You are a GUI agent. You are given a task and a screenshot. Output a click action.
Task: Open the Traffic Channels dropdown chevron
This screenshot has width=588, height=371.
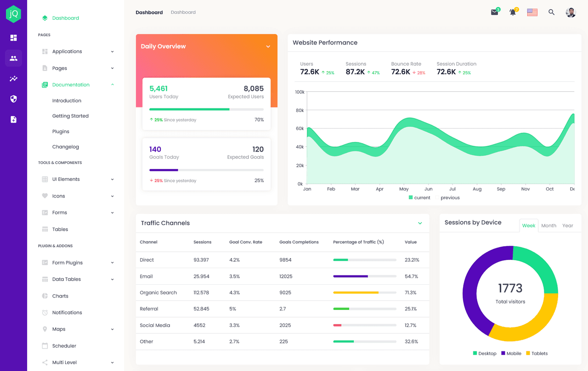(x=420, y=223)
